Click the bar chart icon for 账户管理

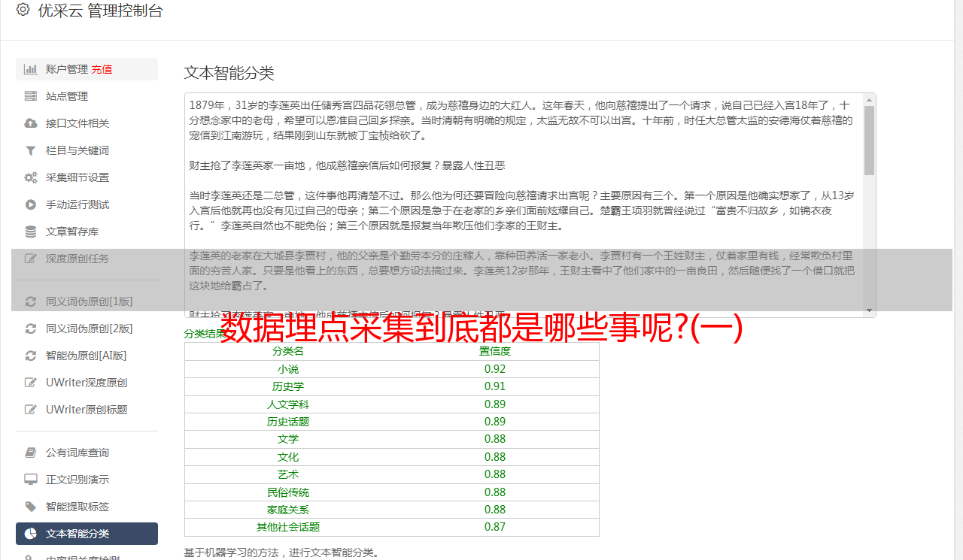coord(31,69)
